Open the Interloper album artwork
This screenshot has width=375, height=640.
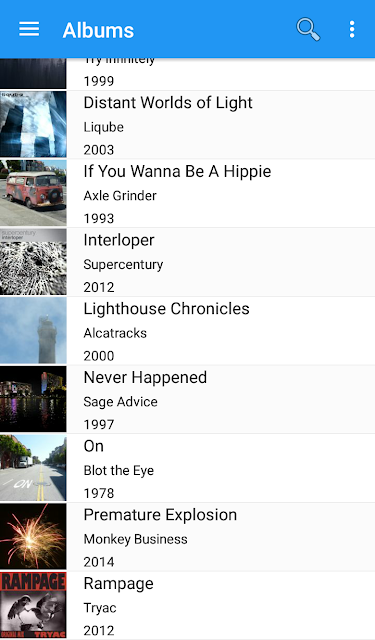tap(33, 262)
